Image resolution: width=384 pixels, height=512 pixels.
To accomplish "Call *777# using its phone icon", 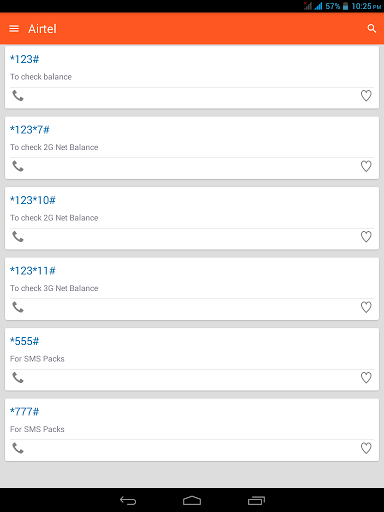I will click(18, 448).
